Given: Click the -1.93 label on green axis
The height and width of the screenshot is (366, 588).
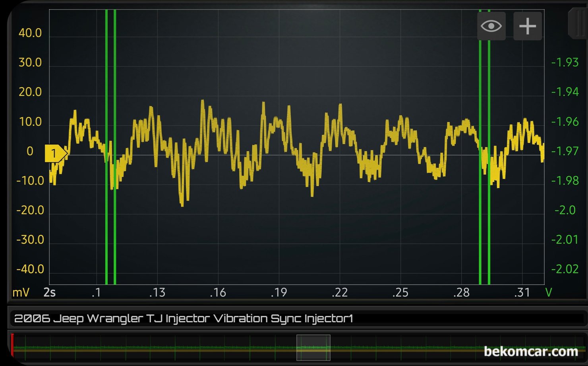Looking at the screenshot, I should point(565,62).
